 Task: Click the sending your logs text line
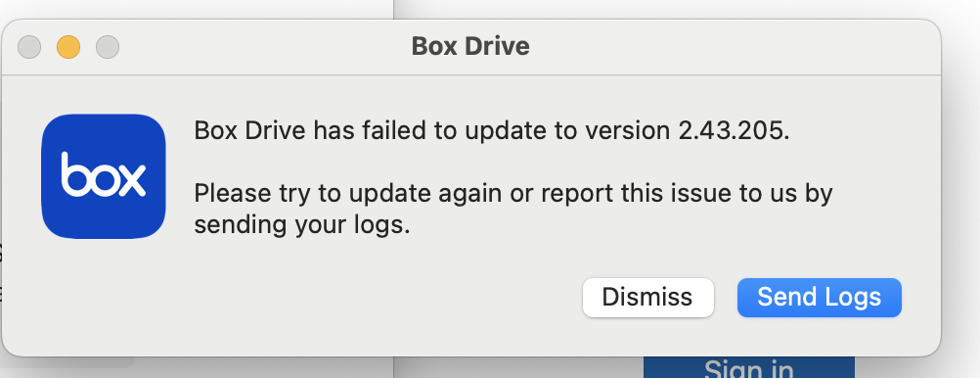coord(302,225)
